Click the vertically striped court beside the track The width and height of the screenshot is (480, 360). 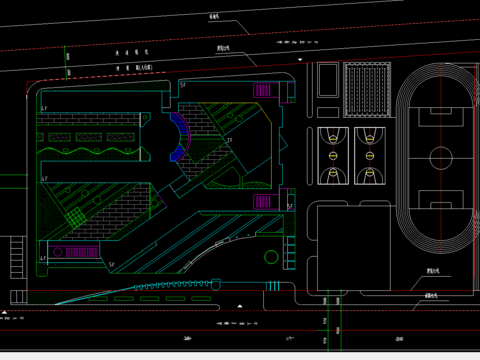point(367,90)
